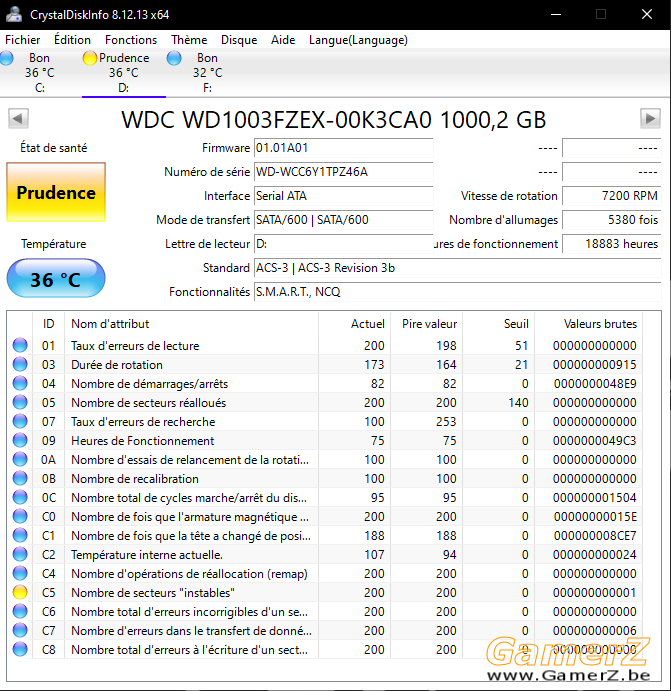
Task: Click raw value 0000000049C3 for hours
Action: coord(594,440)
